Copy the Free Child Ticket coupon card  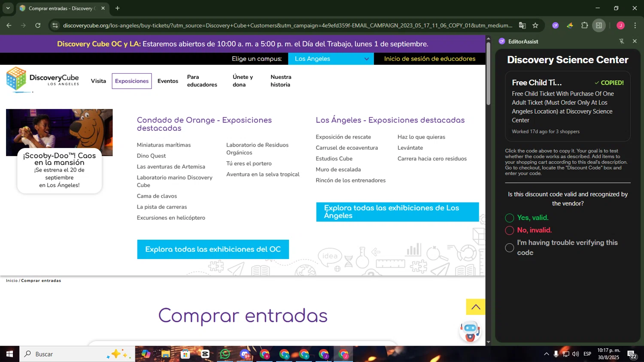coord(568,106)
